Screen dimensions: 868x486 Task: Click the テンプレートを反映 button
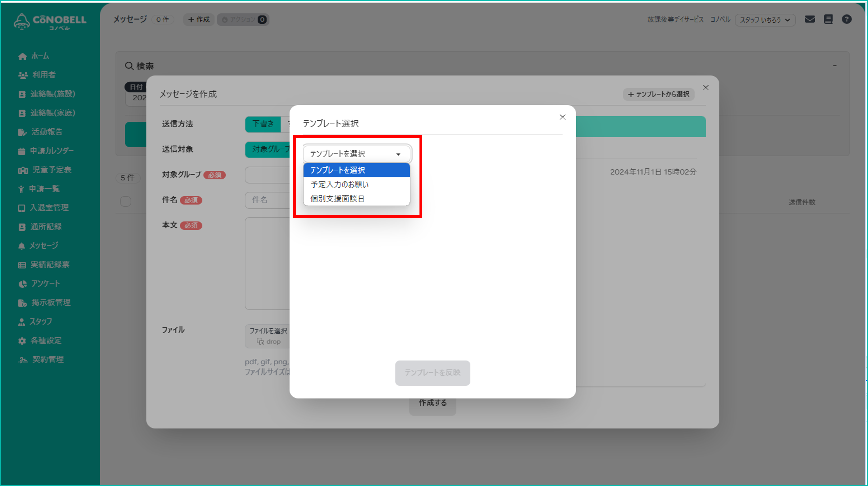pos(433,373)
